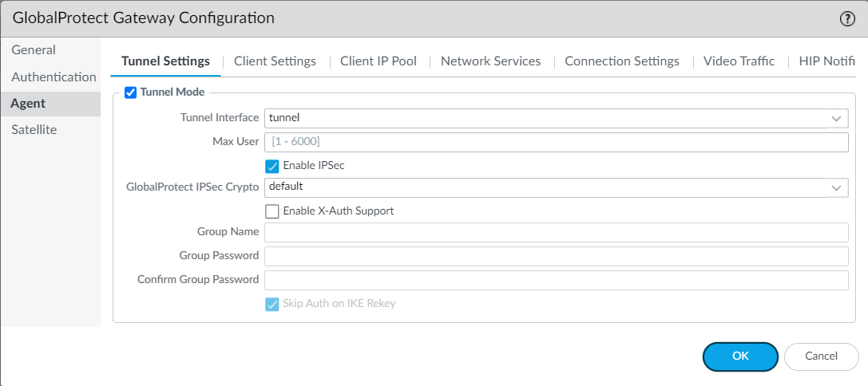Screen dimensions: 868x386
Task: Go to the Network Services tab
Action: (490, 61)
